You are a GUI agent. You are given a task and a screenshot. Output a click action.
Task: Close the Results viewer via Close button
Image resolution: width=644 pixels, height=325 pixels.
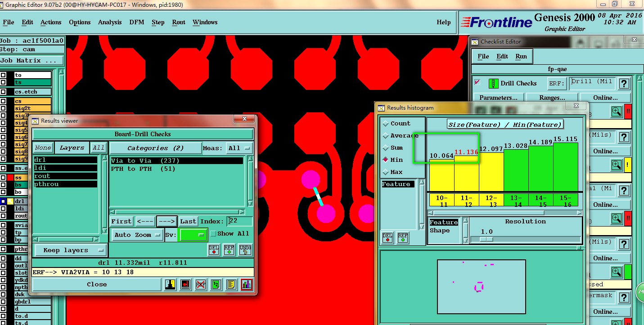[97, 284]
